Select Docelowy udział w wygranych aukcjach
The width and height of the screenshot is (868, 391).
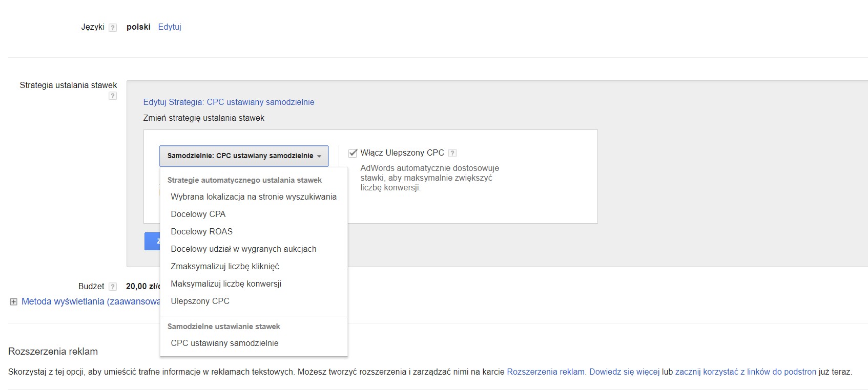point(243,249)
